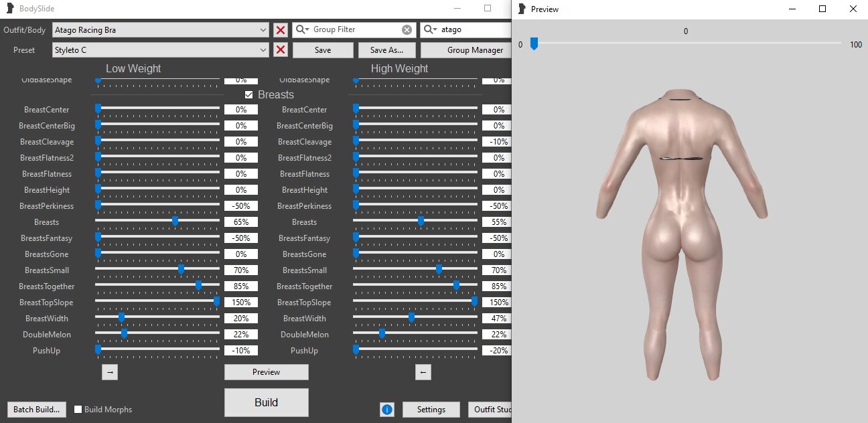The height and width of the screenshot is (423, 868).
Task: Click the Low Weight PushUp -10% value box
Action: (241, 351)
